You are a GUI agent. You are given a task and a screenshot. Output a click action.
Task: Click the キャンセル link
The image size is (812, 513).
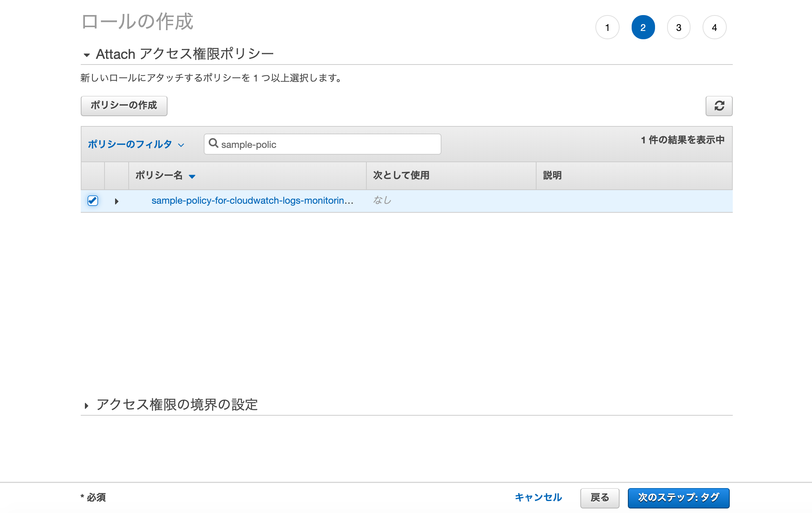(538, 498)
